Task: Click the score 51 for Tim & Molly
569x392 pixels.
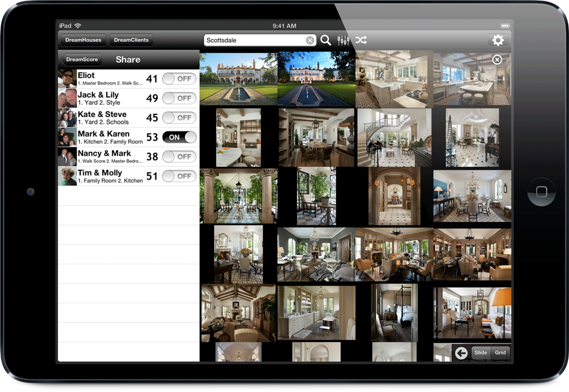Action: pyautogui.click(x=152, y=176)
